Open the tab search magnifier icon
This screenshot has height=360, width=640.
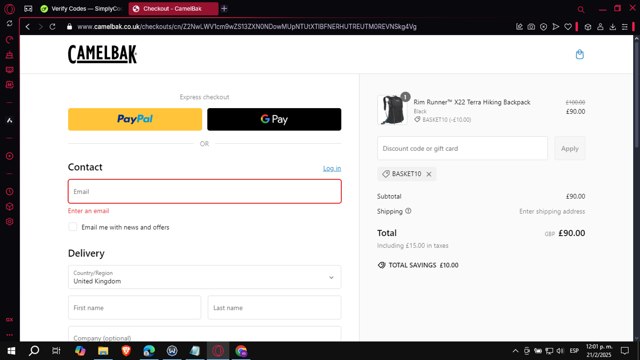581,9
